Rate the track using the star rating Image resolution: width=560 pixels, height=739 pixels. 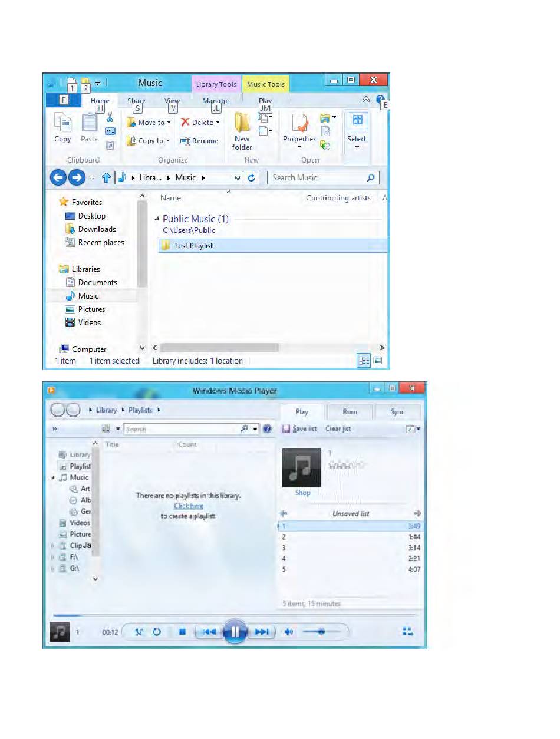(x=345, y=465)
